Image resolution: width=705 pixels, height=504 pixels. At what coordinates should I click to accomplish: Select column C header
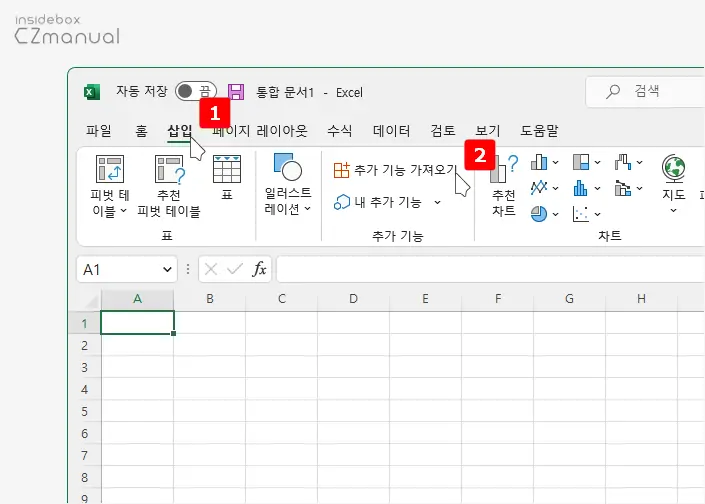point(282,299)
